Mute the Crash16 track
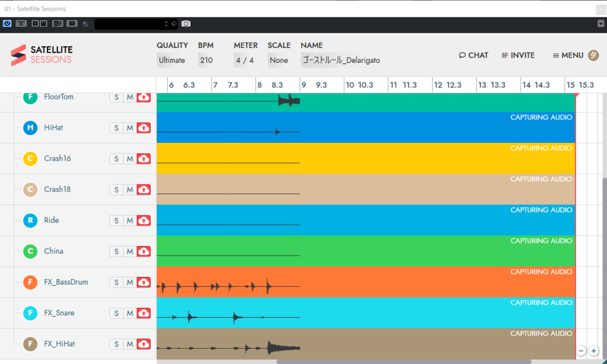 tap(130, 159)
